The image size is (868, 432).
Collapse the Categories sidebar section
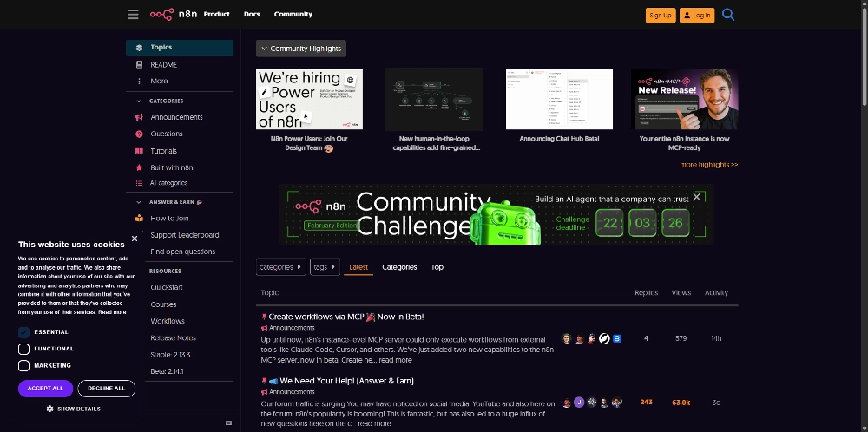point(139,101)
